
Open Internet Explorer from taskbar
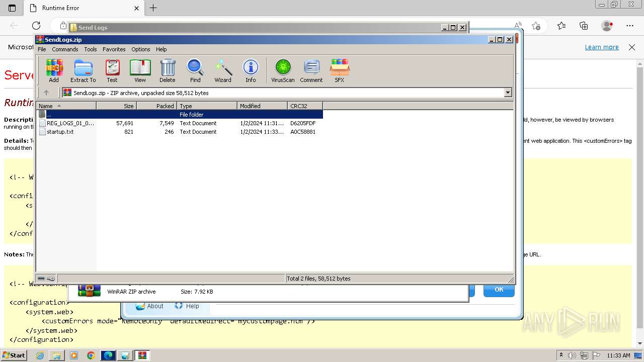click(x=40, y=355)
